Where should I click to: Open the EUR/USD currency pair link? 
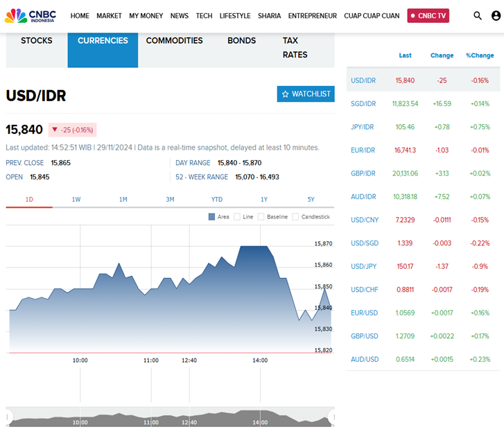[x=364, y=313]
